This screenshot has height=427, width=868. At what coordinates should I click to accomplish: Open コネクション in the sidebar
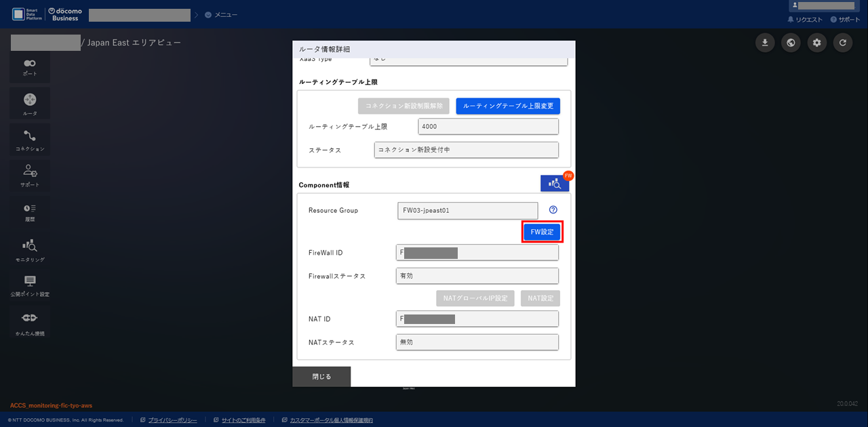[x=30, y=140]
